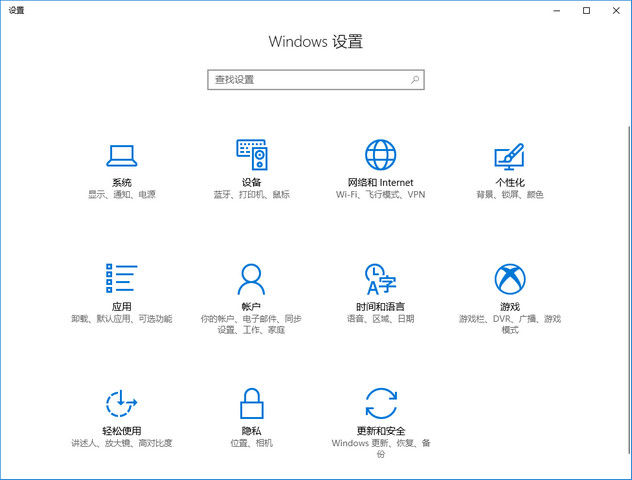Click the vertical scrollbar on right edge
The width and height of the screenshot is (632, 480).
[x=629, y=290]
